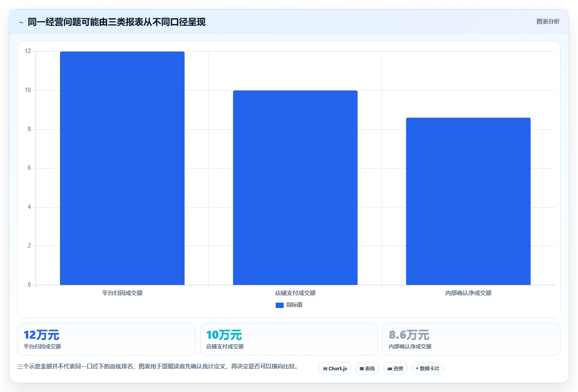Click the 图表分析 label in header
The width and height of the screenshot is (578, 392).
click(548, 21)
